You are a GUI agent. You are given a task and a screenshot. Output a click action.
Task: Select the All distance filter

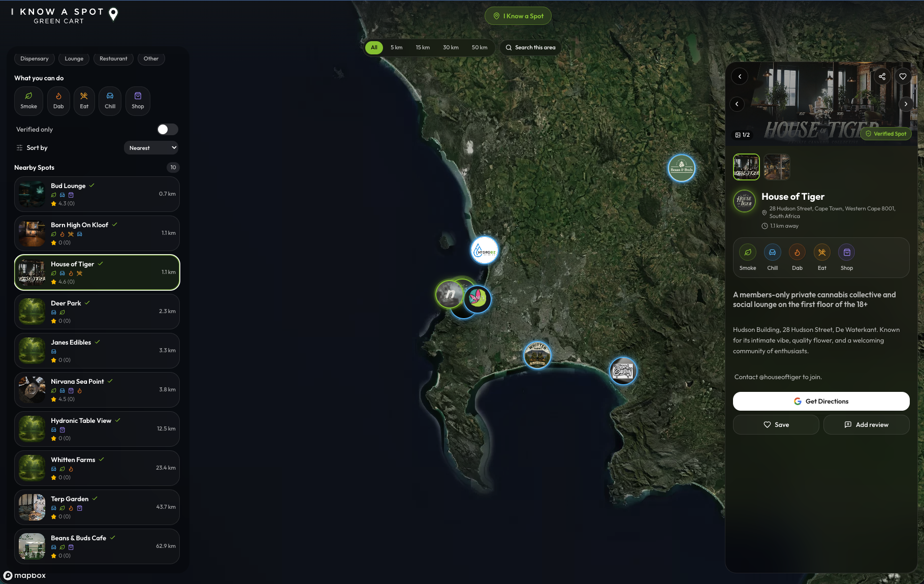(x=374, y=47)
